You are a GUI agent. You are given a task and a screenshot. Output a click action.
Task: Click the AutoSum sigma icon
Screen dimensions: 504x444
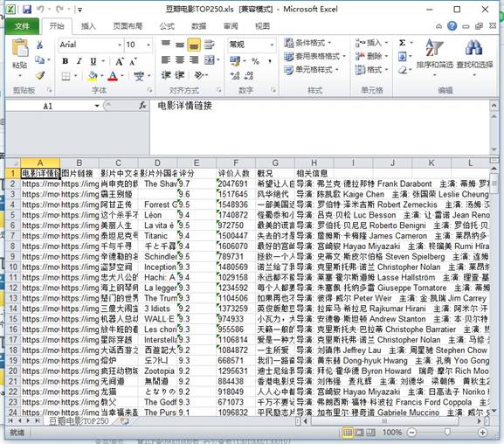pos(402,43)
